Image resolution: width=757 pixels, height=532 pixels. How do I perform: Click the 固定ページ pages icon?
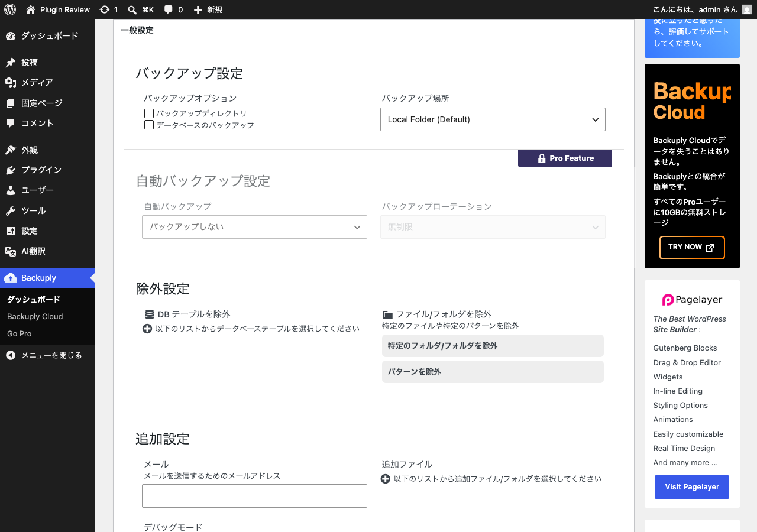coord(10,103)
